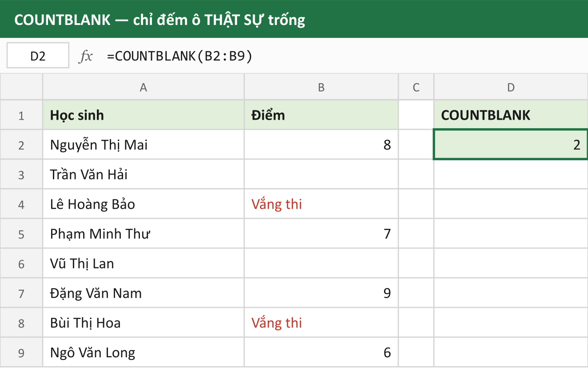This screenshot has height=368, width=588.
Task: Select empty score cell for Trần Văn Hải
Action: [x=321, y=174]
